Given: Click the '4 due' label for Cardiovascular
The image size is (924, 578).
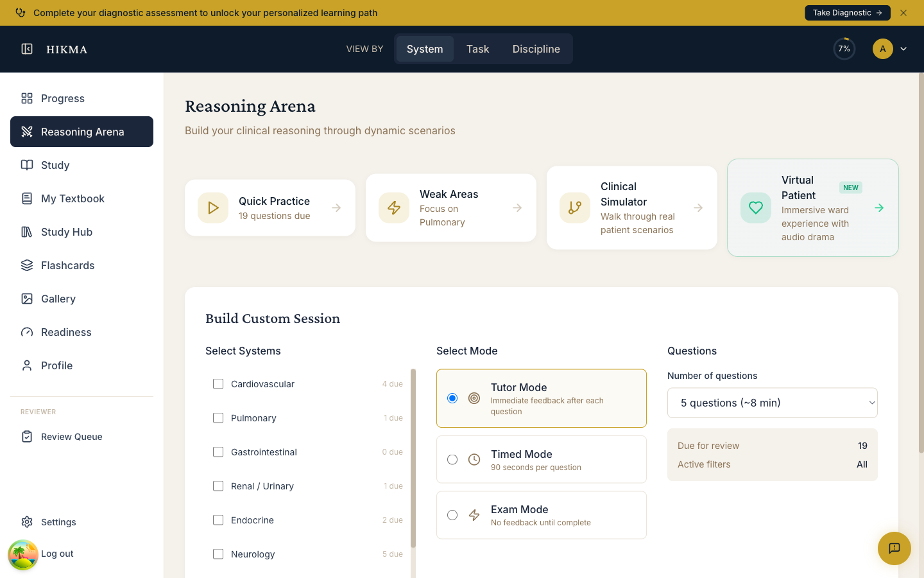Looking at the screenshot, I should click(393, 384).
